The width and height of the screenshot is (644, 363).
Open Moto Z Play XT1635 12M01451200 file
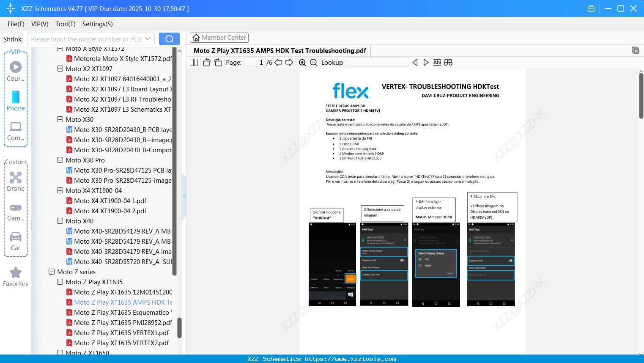(119, 292)
